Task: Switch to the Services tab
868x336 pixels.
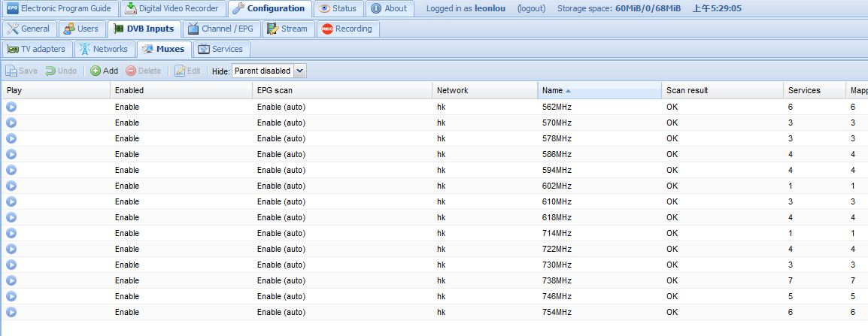Action: 221,49
